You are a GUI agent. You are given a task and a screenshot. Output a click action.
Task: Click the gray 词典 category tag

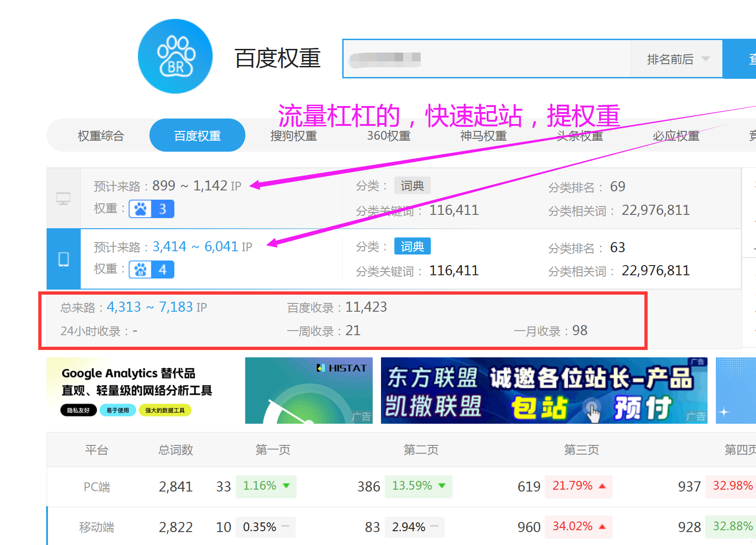412,186
